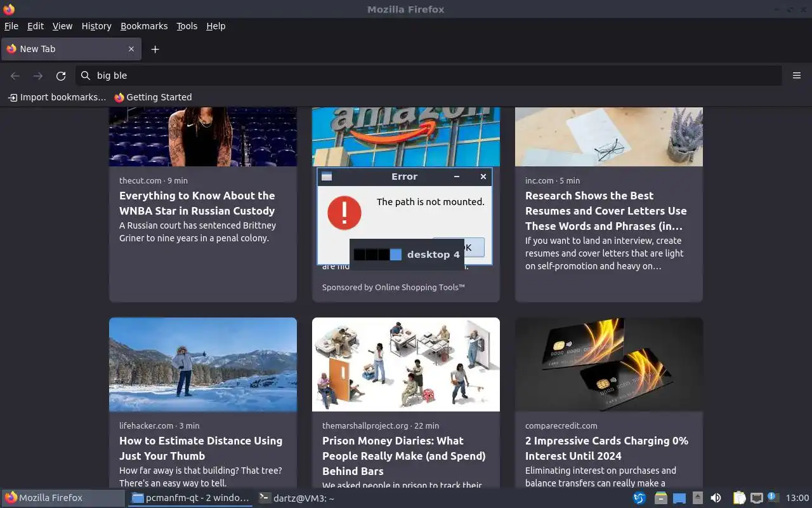Click the illustrated people at desks thumbnail
812x508 pixels.
(x=406, y=364)
